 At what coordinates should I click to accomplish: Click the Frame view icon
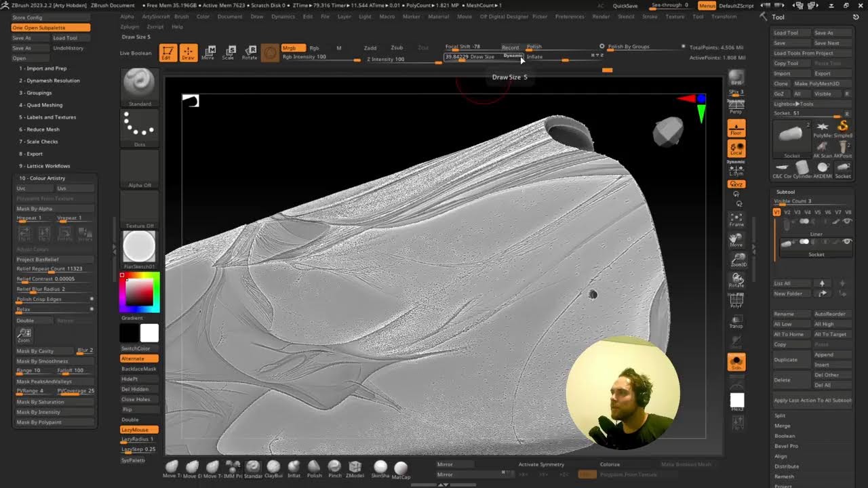736,218
